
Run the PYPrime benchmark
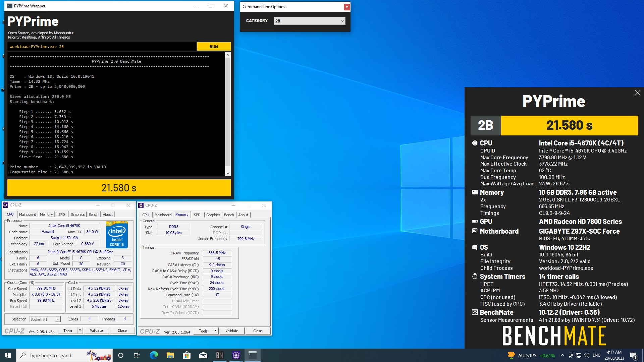tap(214, 47)
